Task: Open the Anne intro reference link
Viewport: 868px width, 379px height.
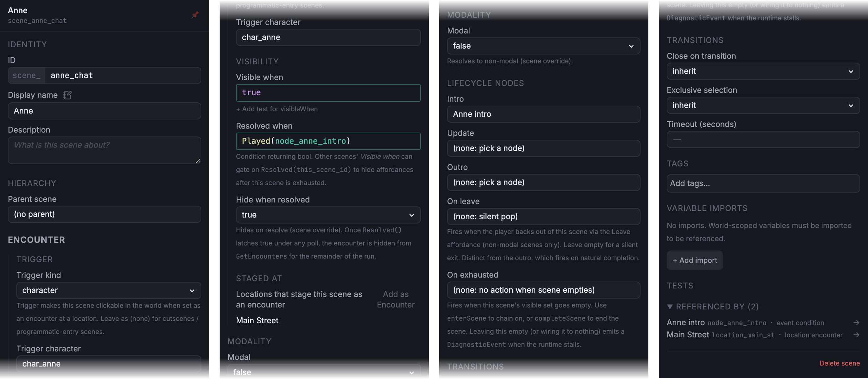Action: (685, 322)
